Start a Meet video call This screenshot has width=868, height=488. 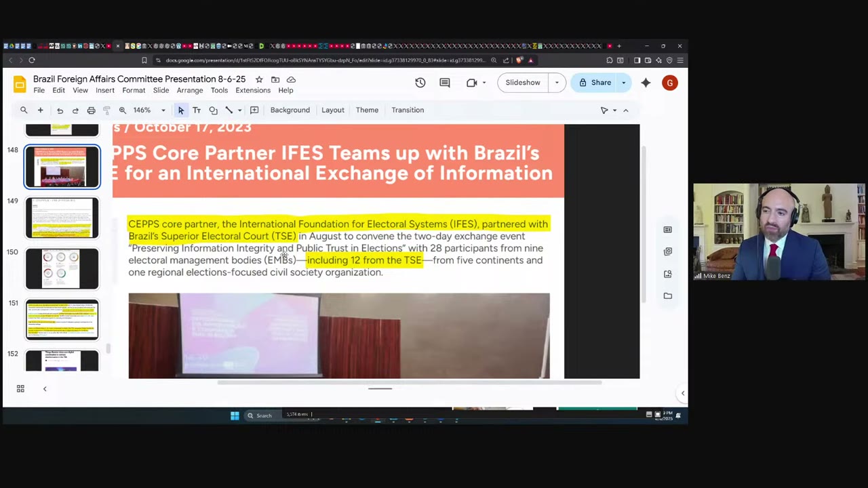pos(472,83)
